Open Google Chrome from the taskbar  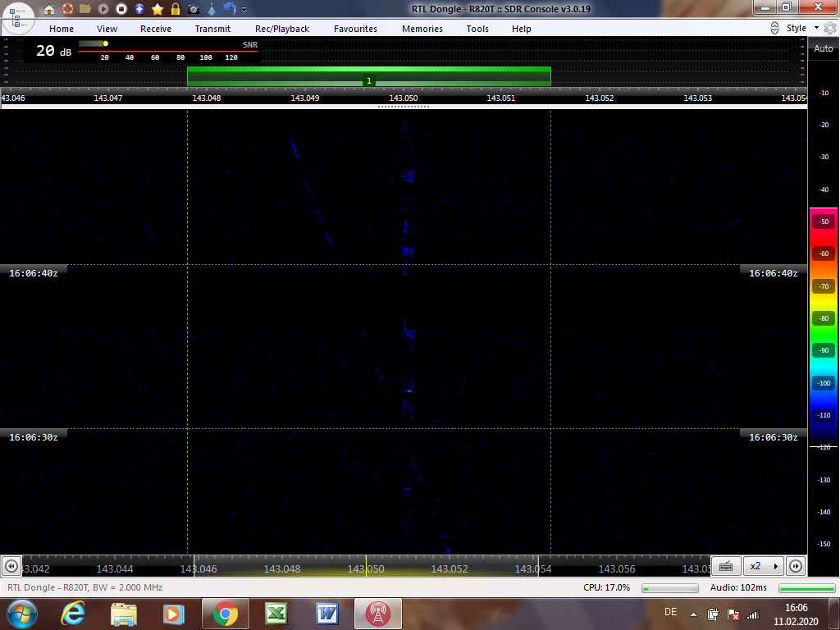pos(225,614)
